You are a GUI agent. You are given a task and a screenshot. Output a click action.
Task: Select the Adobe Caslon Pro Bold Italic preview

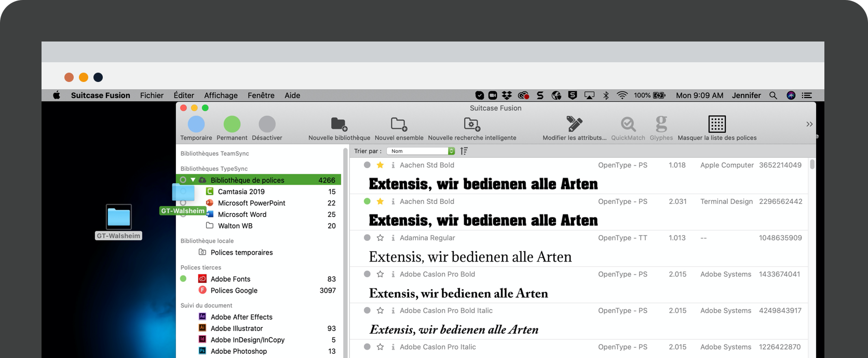[x=454, y=329]
